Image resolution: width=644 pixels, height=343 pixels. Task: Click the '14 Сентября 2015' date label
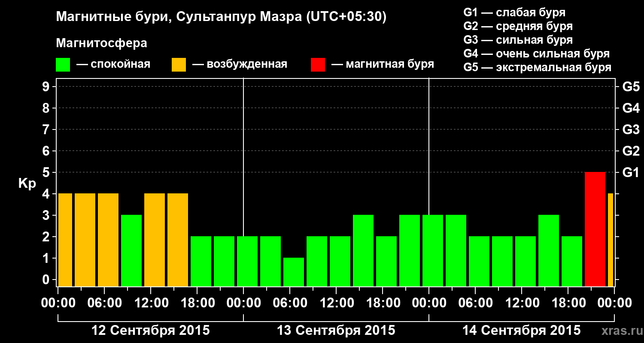[522, 331]
